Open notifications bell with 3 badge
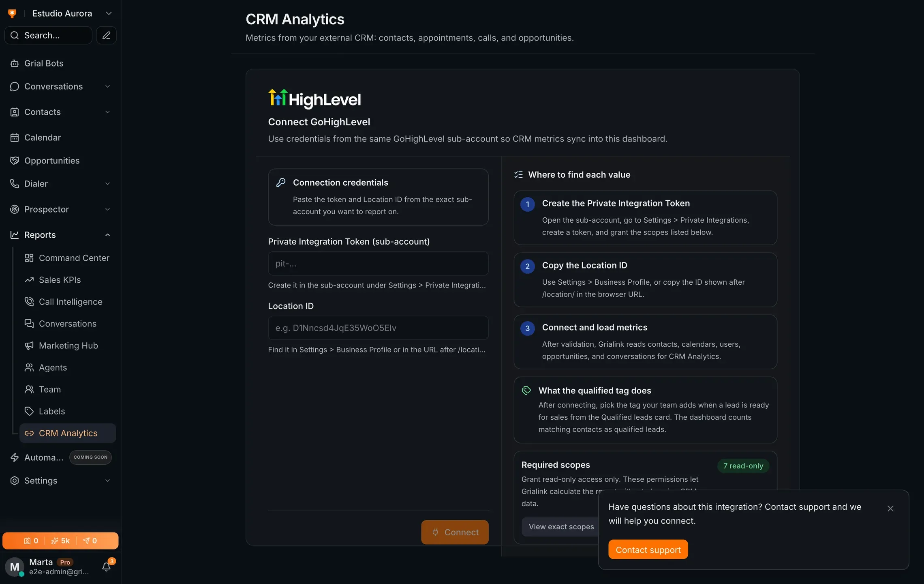924x584 pixels. click(x=107, y=566)
